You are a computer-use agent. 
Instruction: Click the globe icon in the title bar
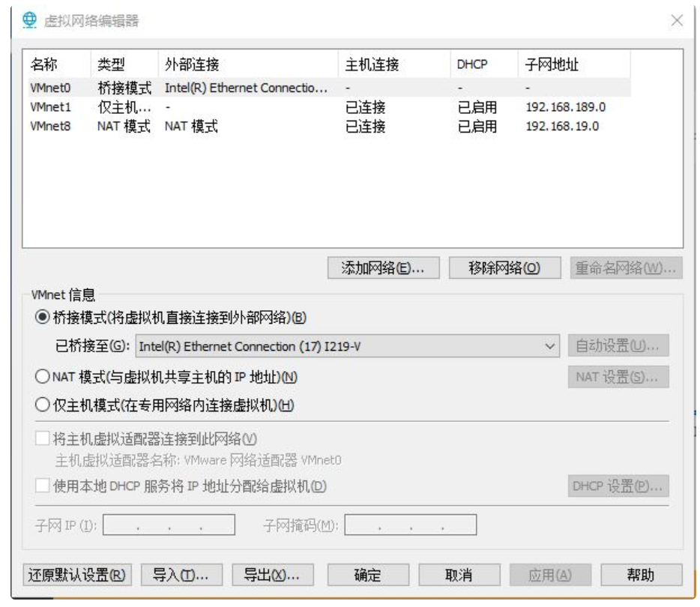pyautogui.click(x=29, y=20)
